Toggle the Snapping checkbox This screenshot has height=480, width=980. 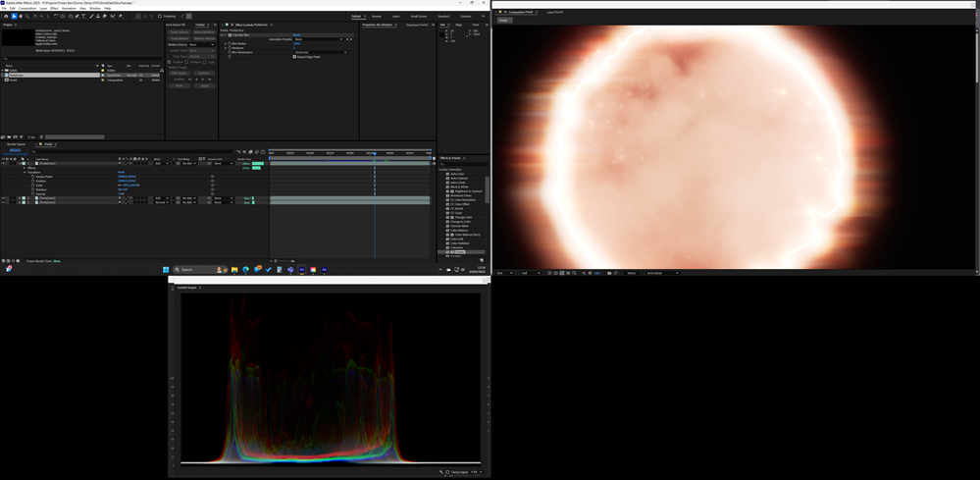[161, 16]
